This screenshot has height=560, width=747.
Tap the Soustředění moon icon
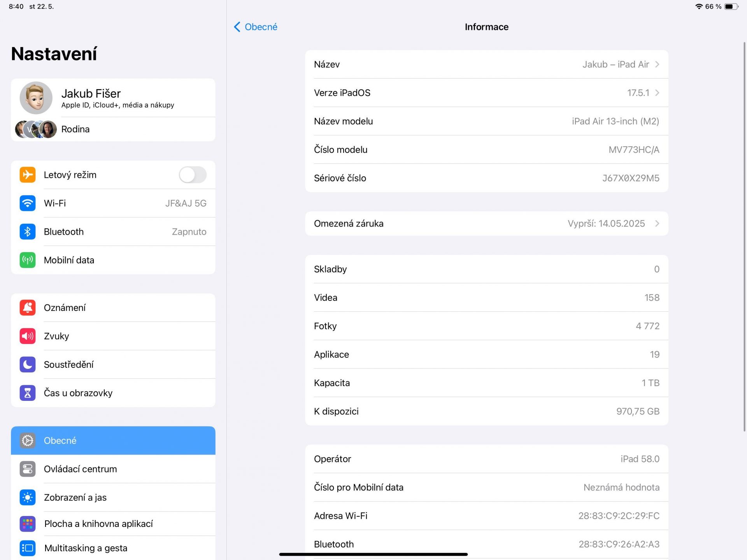pyautogui.click(x=28, y=364)
